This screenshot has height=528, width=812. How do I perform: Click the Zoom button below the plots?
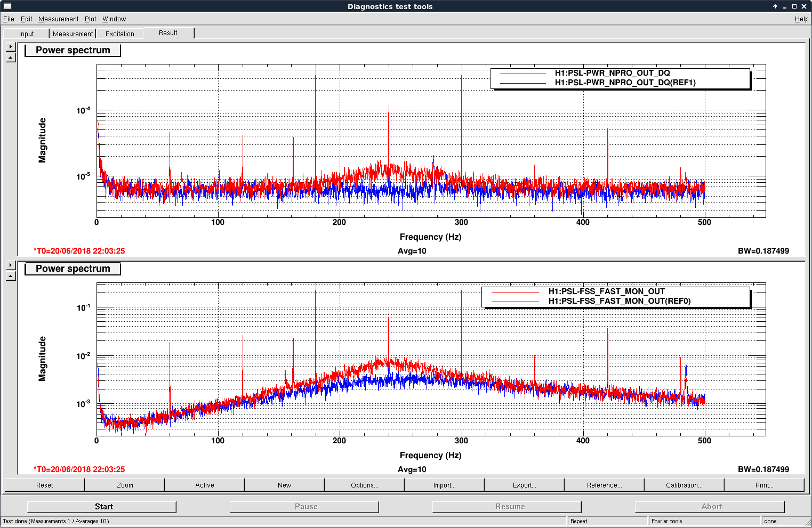(x=125, y=485)
